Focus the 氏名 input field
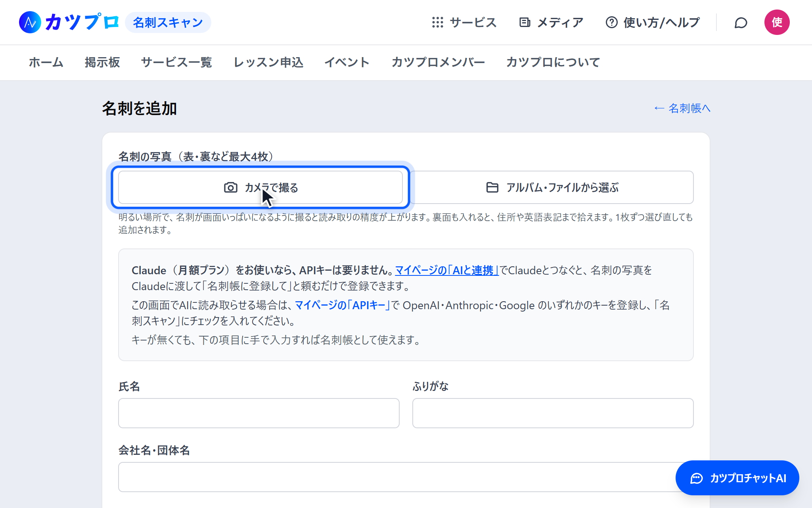 point(259,413)
